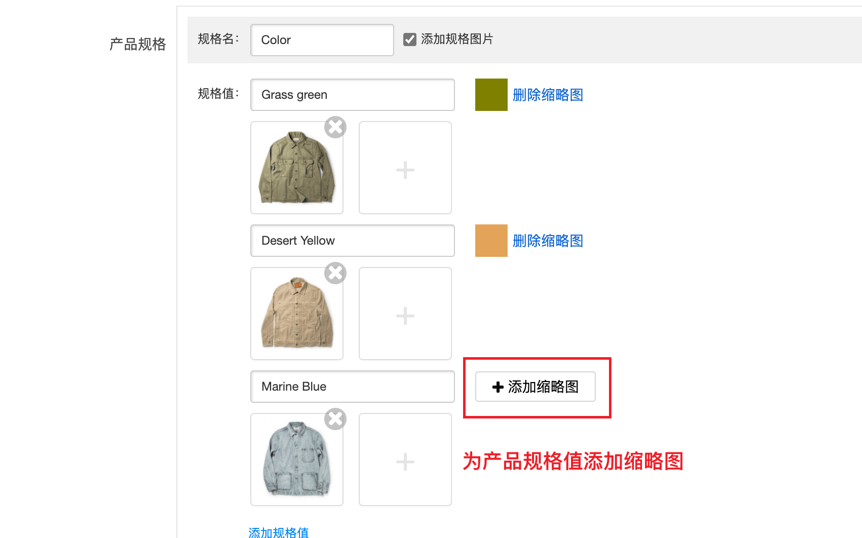Click the 添加规格值 link
Screen dimensions: 862x538
point(278,532)
